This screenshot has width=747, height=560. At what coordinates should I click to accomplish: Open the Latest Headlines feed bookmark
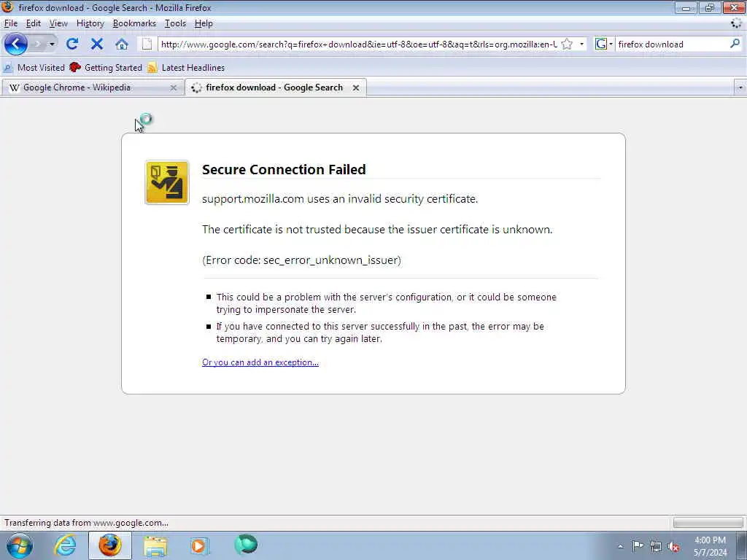click(x=186, y=68)
